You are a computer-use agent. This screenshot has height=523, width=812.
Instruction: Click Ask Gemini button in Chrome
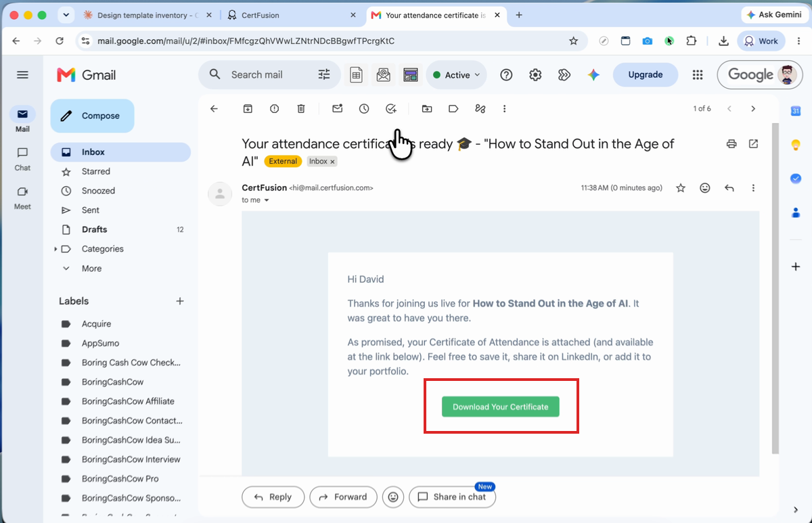click(x=773, y=15)
